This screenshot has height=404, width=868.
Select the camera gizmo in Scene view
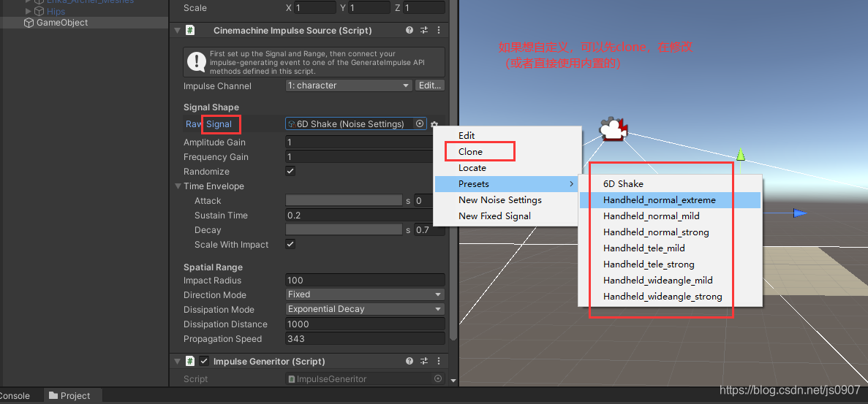point(612,129)
